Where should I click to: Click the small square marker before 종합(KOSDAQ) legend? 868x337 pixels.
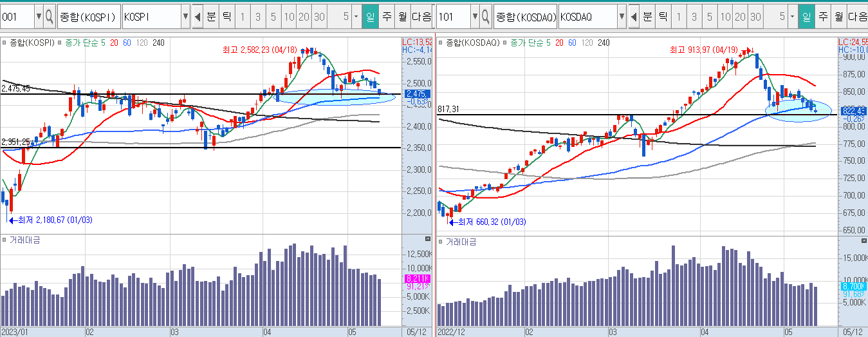point(441,43)
